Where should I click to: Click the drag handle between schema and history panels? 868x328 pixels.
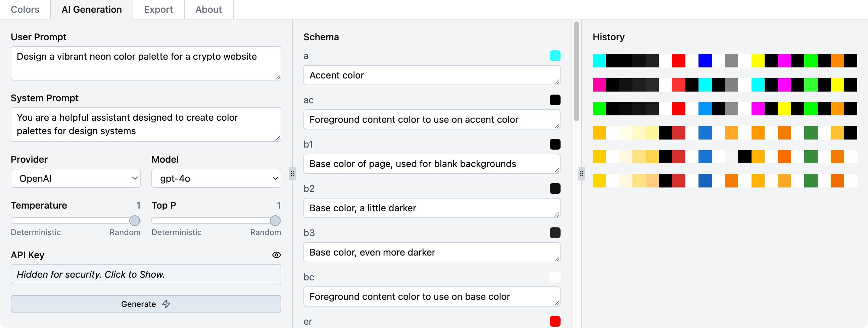pos(581,174)
